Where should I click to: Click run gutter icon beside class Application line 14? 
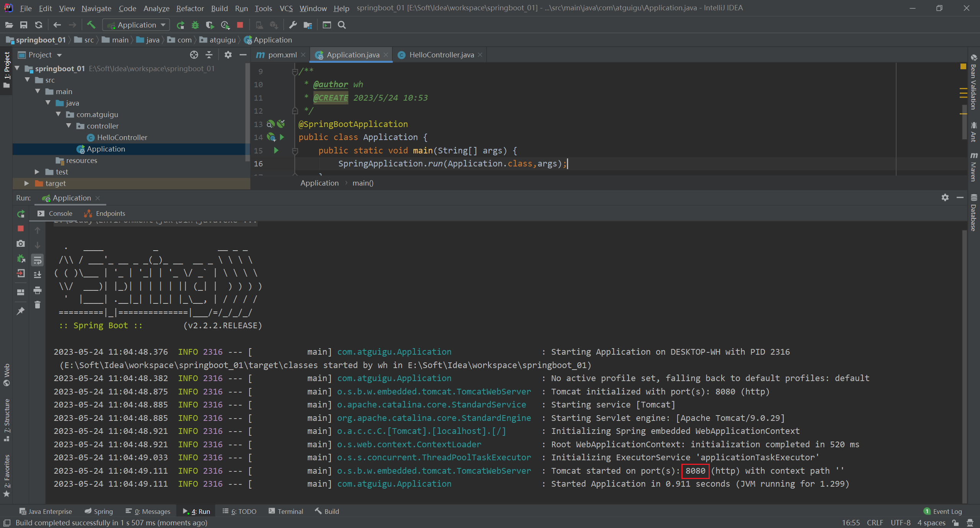click(282, 137)
